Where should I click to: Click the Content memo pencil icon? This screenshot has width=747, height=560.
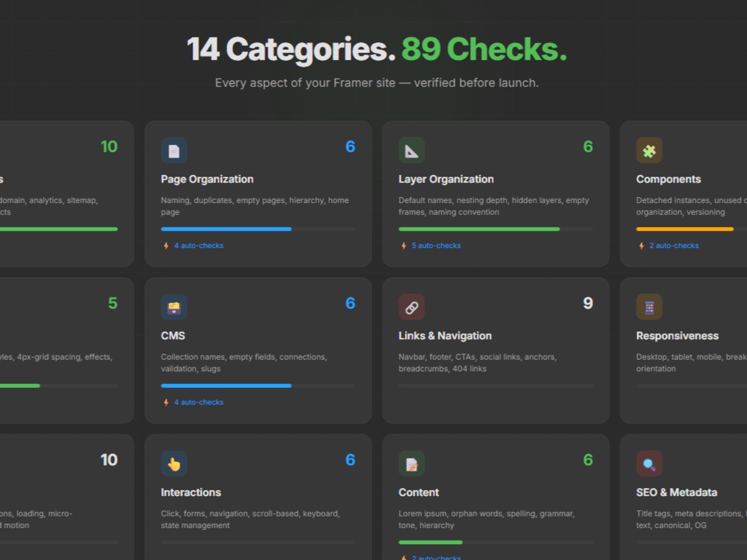pyautogui.click(x=412, y=463)
